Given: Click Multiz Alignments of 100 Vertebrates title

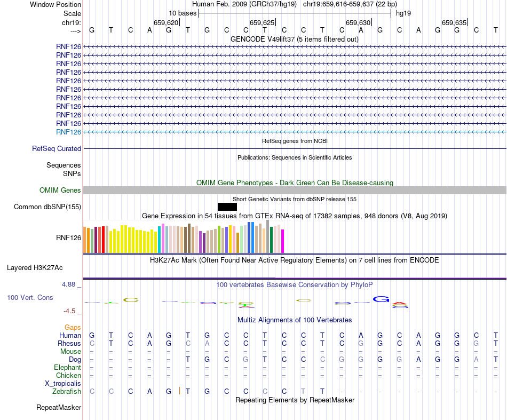Looking at the screenshot, I should (x=295, y=320).
